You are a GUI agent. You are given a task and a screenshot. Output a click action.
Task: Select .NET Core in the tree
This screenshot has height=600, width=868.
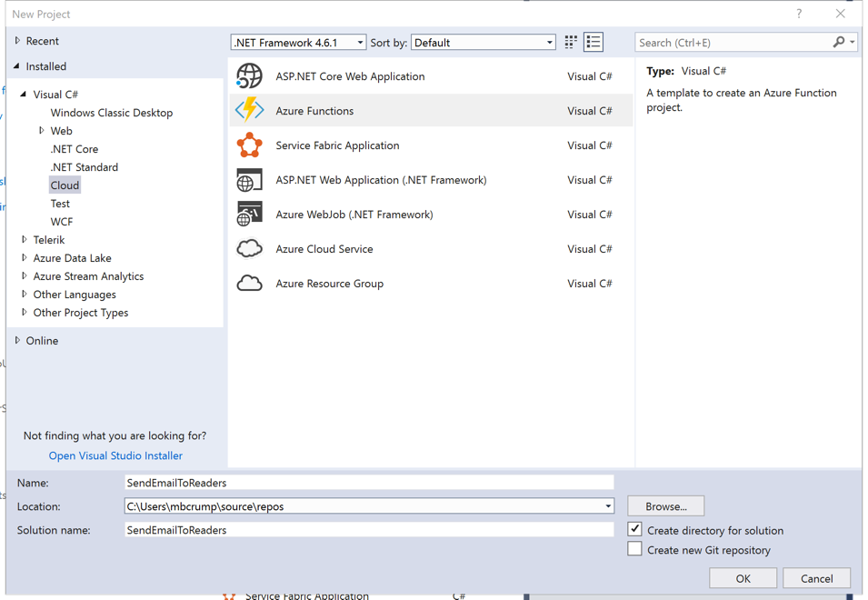point(75,149)
